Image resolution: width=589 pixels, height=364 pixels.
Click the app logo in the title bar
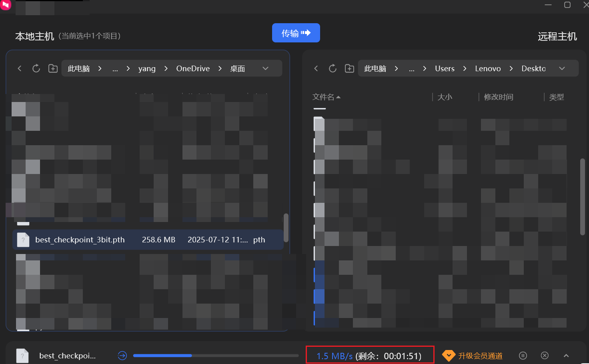pyautogui.click(x=5, y=4)
